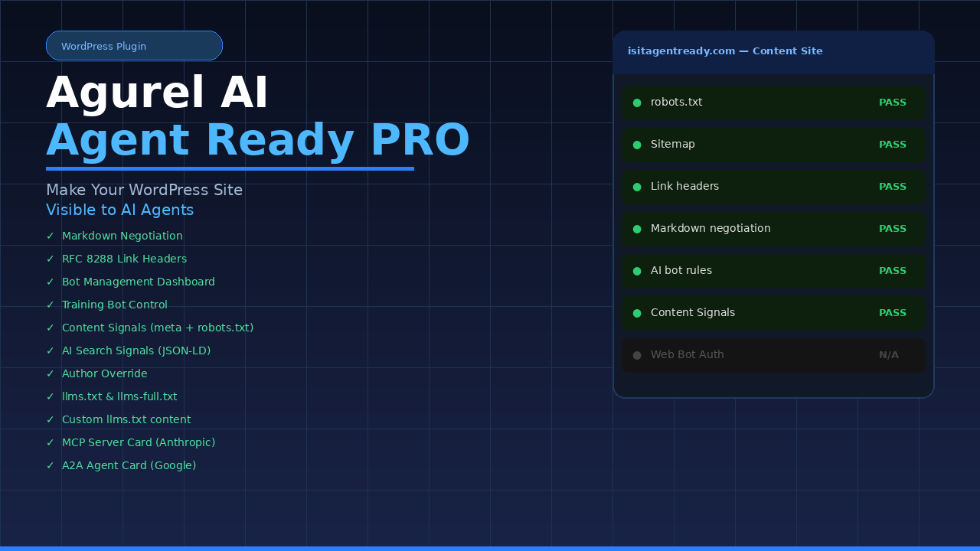Click the MCP Server Card (Anthropic) text
Screen dimensions: 980x551
click(139, 442)
